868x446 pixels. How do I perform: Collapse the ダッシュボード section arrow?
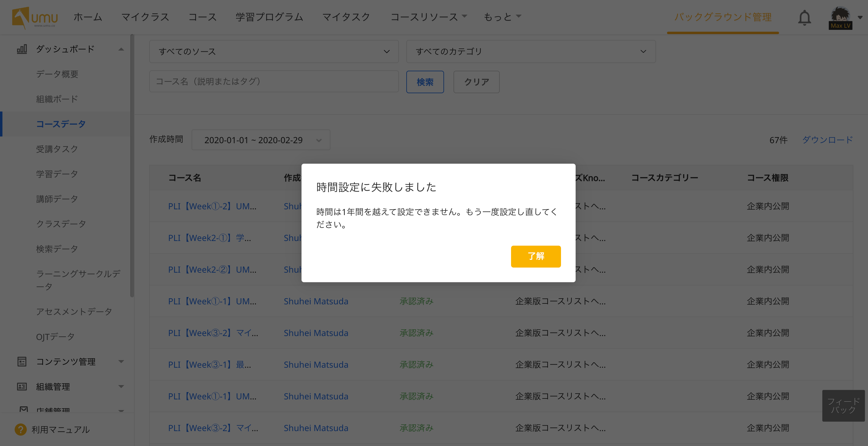tap(121, 49)
